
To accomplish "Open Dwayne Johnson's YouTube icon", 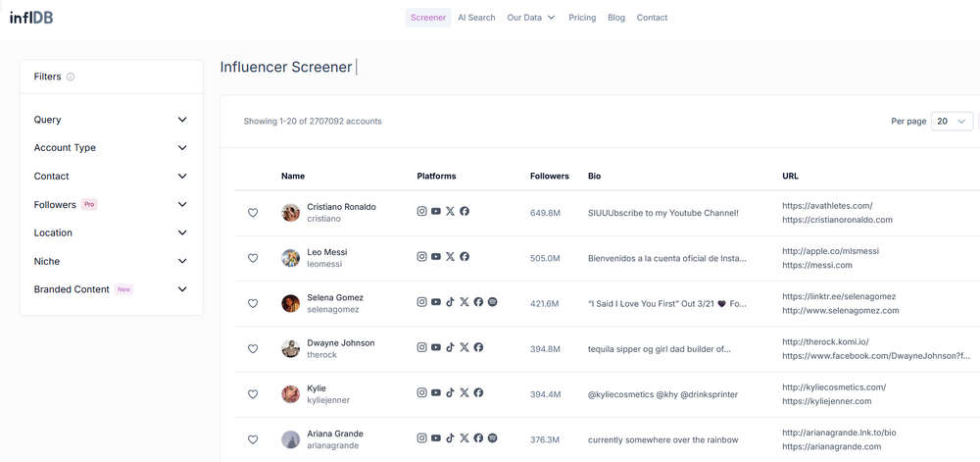I will click(x=436, y=347).
